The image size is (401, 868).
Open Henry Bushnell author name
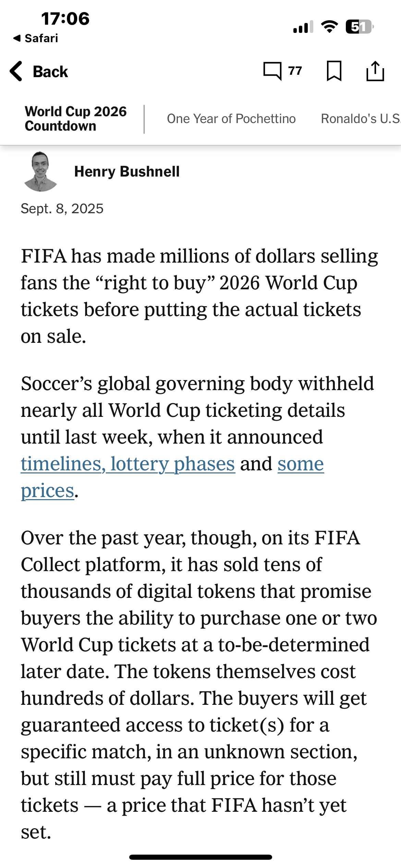[x=127, y=171]
